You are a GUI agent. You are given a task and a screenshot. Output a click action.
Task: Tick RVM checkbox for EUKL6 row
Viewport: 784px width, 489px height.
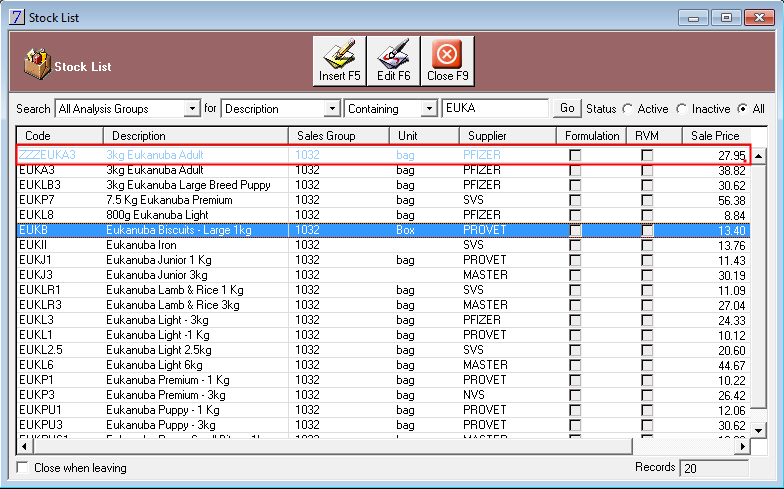[x=647, y=365]
